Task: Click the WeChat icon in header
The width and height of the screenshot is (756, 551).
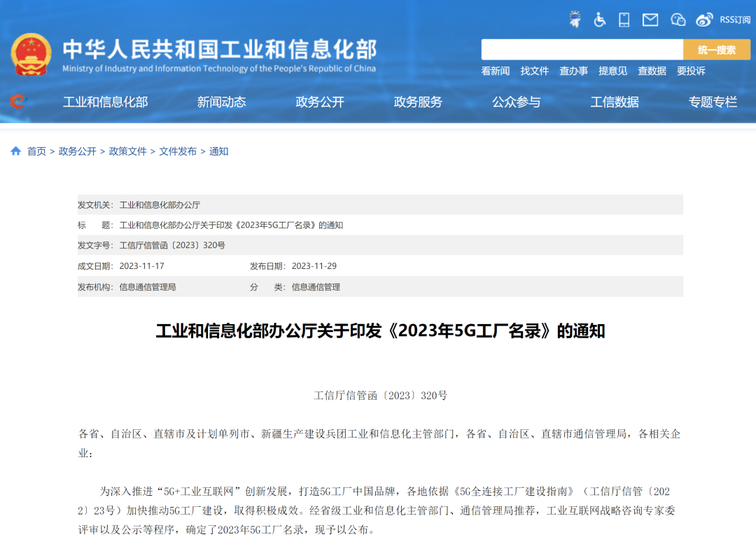Action: tap(678, 20)
